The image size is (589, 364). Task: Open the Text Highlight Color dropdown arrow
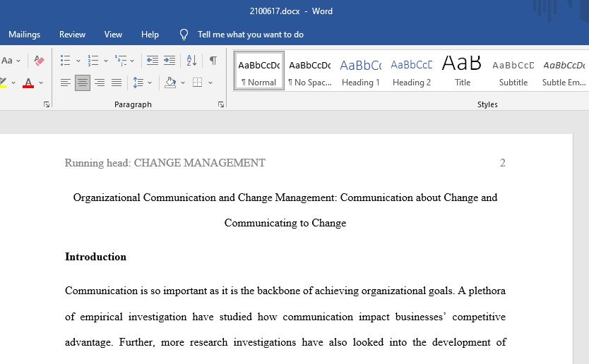[x=13, y=83]
